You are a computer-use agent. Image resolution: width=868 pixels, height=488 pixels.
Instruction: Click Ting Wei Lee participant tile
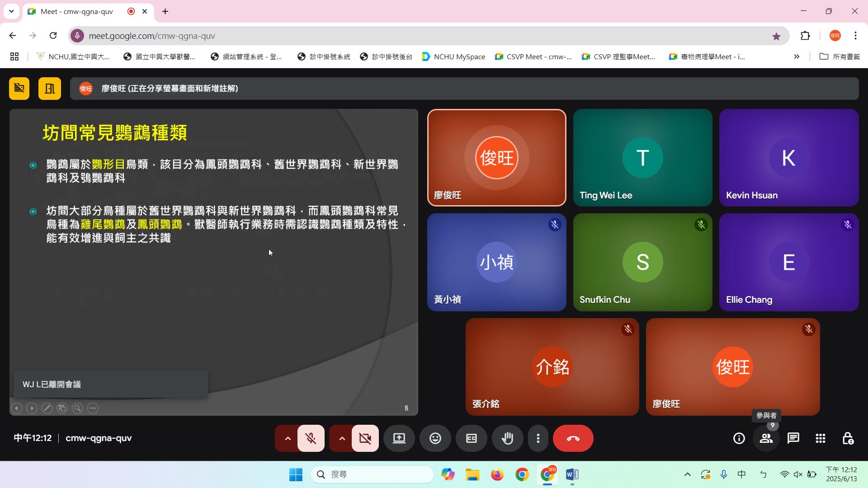642,158
